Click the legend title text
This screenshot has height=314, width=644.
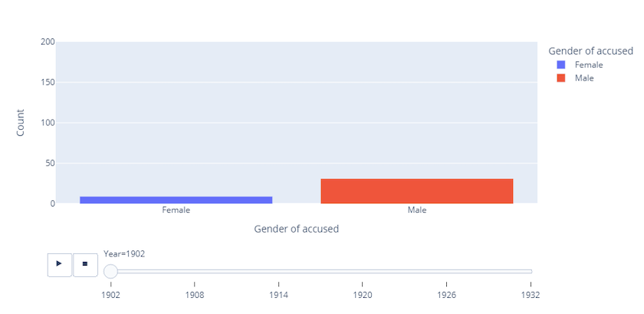590,51
